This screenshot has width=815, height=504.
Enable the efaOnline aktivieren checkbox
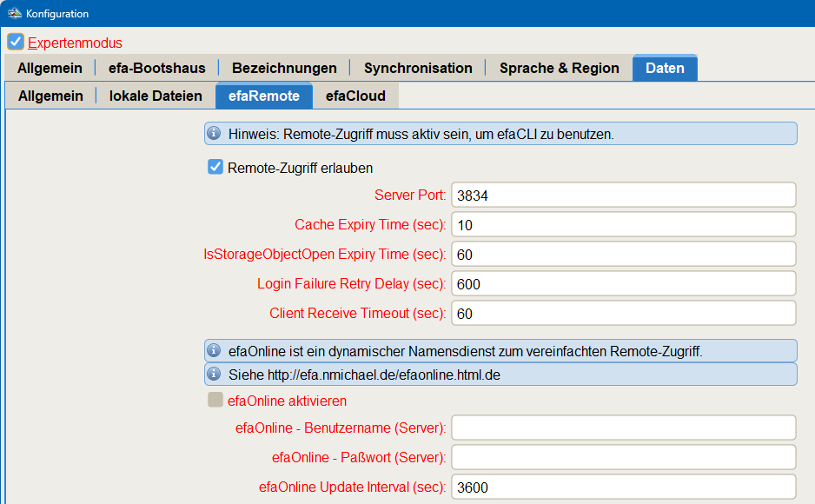(215, 401)
